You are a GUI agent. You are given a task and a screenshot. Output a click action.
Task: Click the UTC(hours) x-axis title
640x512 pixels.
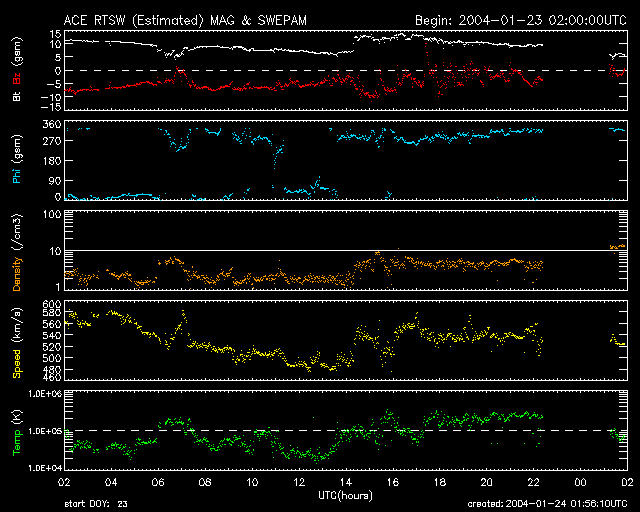point(345,496)
